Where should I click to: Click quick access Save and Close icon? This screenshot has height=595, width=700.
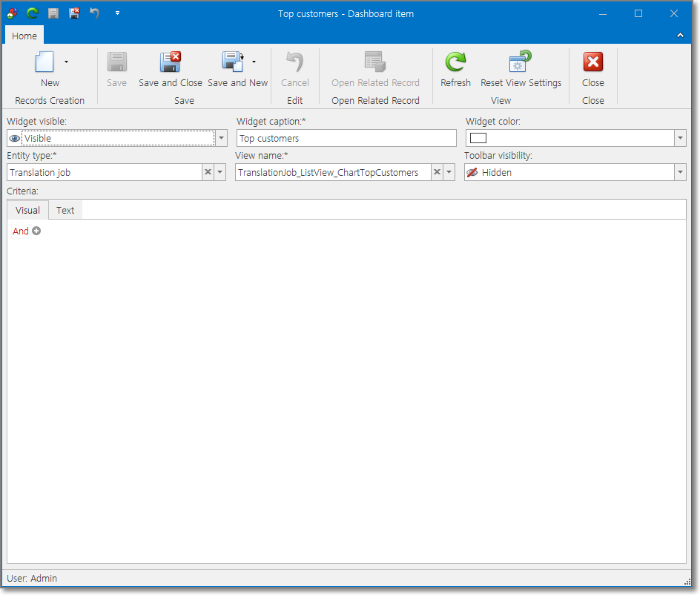coord(75,13)
